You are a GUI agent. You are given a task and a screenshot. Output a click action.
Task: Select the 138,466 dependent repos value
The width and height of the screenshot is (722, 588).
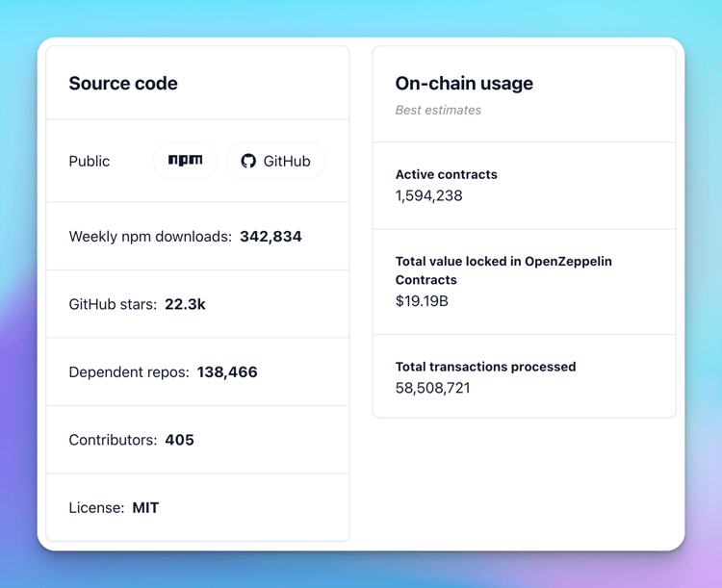(x=227, y=372)
